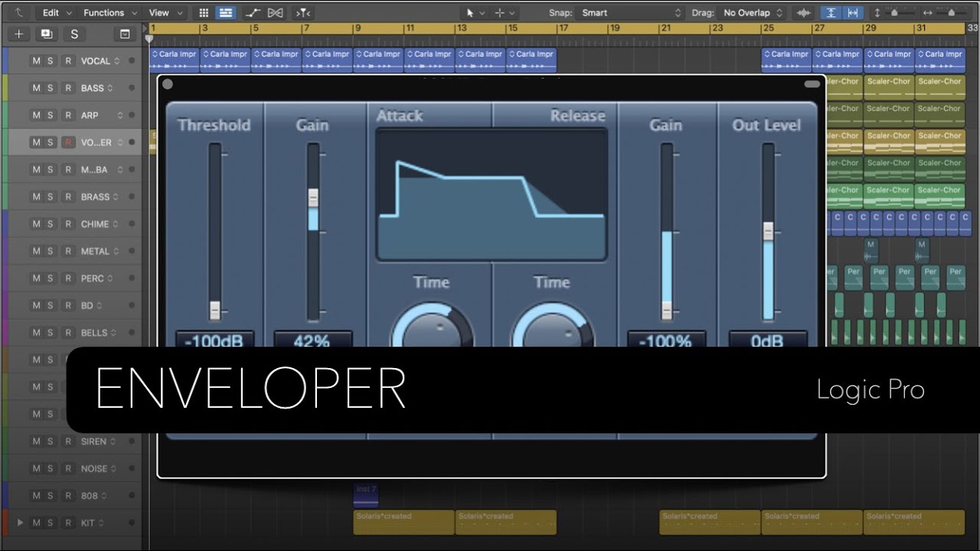The image size is (980, 551).
Task: Click the Out Level slider handle
Action: click(768, 231)
